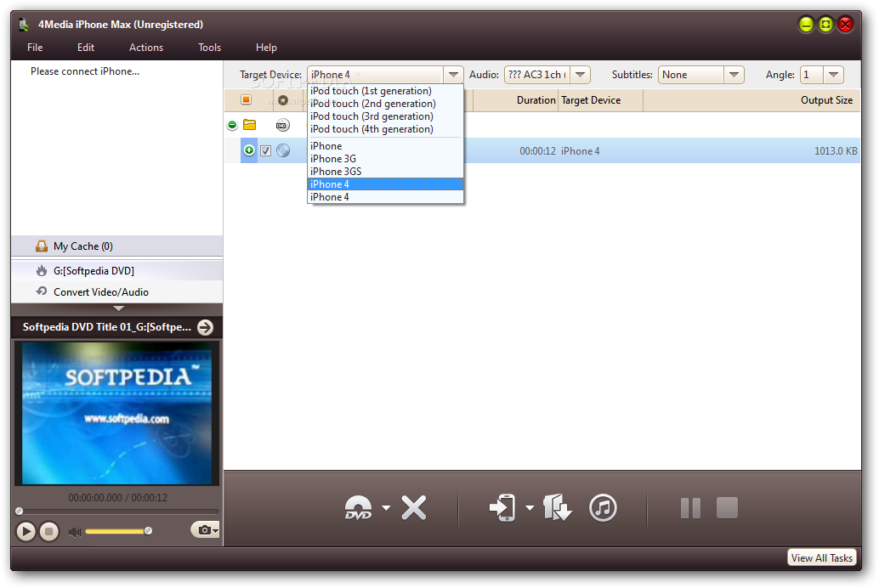Click the Target Device combo box field
The image size is (879, 588).
point(376,75)
